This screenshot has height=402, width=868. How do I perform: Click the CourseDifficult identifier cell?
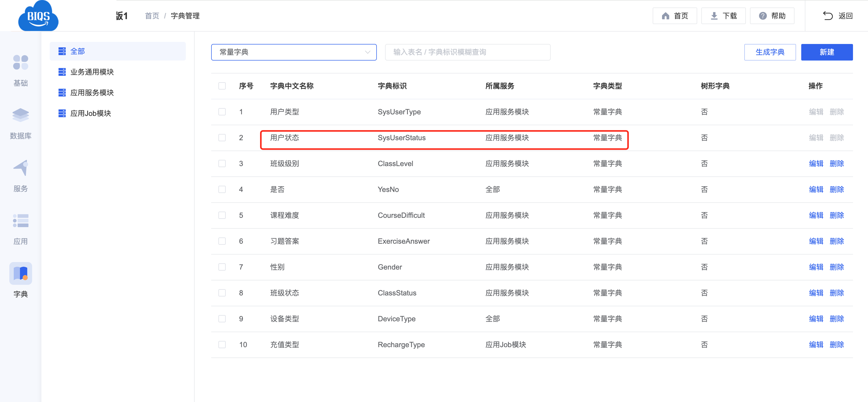pos(401,215)
